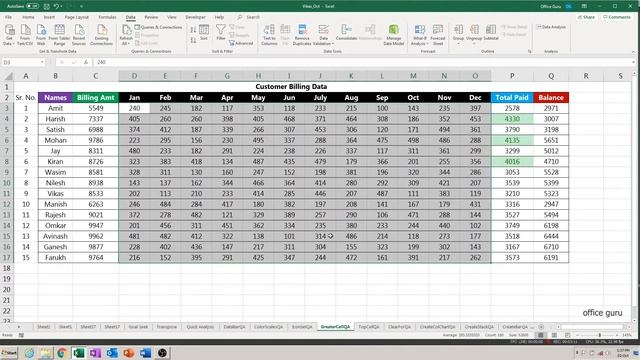The width and height of the screenshot is (640, 360).
Task: Select the blue Total Paid header
Action: point(512,98)
